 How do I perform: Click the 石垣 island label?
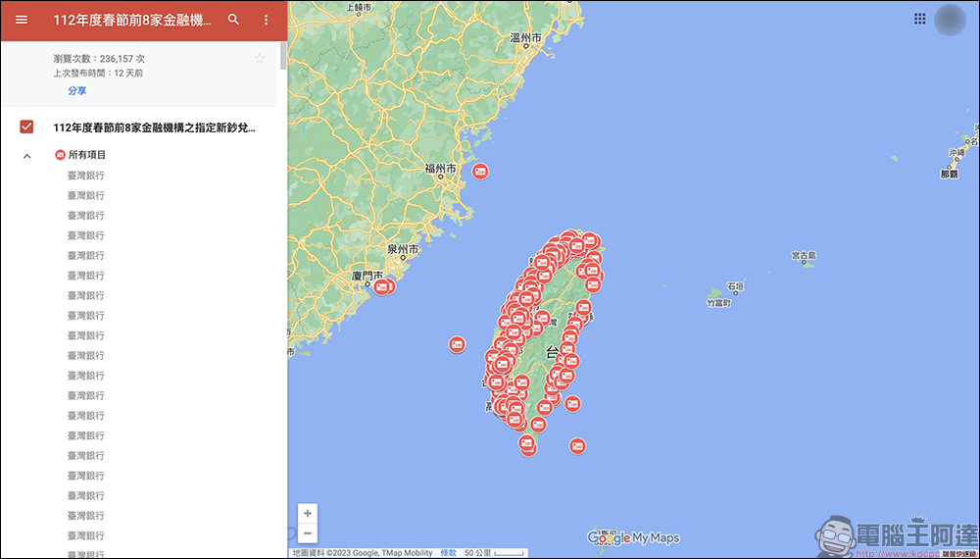click(x=736, y=287)
